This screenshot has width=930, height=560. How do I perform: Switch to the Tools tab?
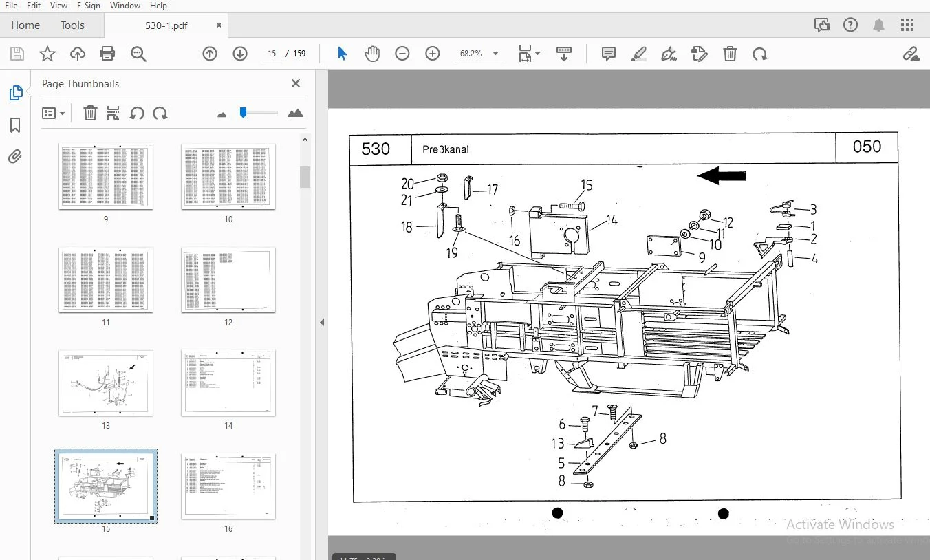[x=72, y=25]
